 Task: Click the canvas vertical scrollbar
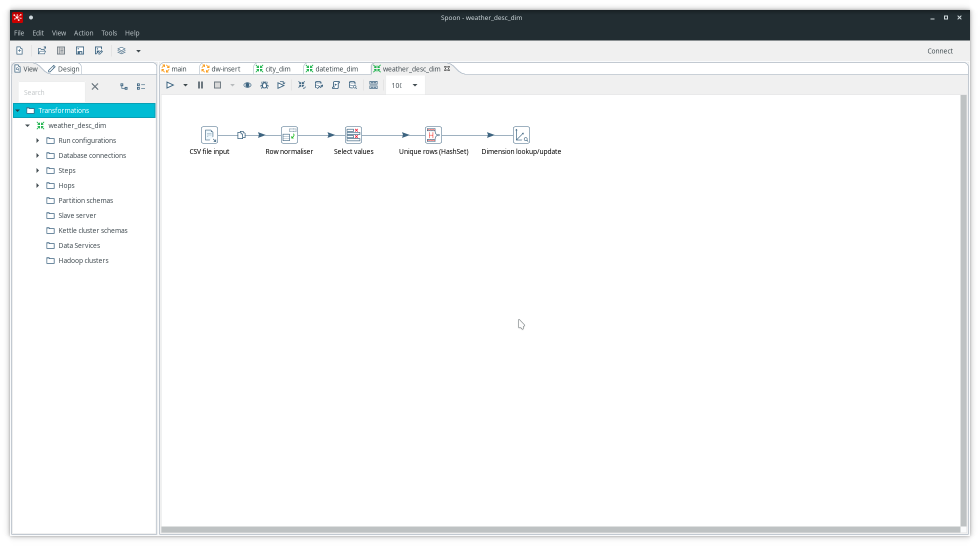(963, 310)
